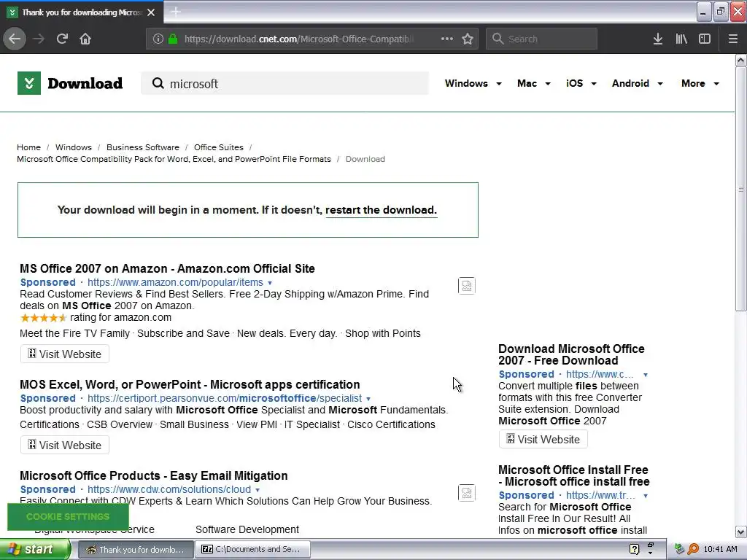The width and height of the screenshot is (747, 560).
Task: Switch to 'C:\Documents and Se…' taskbar item
Action: tap(253, 549)
